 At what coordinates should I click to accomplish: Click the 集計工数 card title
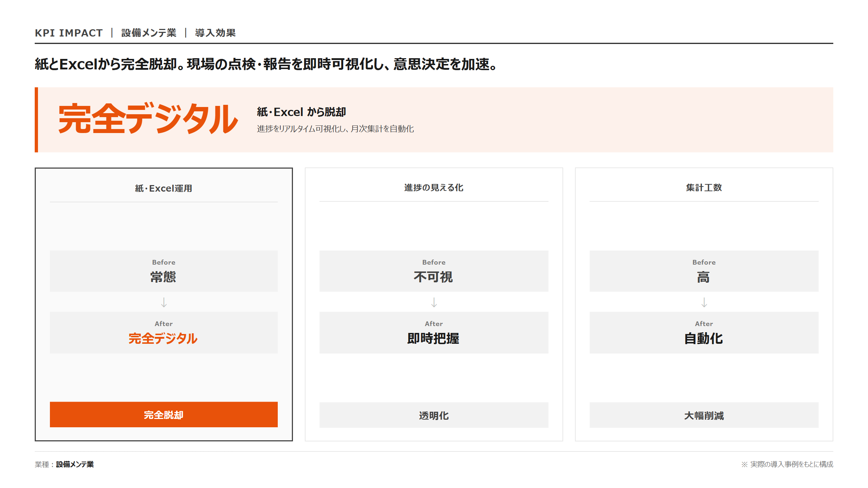(x=704, y=188)
